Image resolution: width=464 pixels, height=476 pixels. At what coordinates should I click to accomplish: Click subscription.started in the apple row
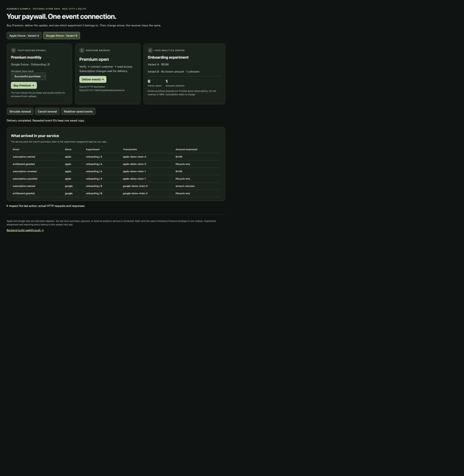point(24,157)
